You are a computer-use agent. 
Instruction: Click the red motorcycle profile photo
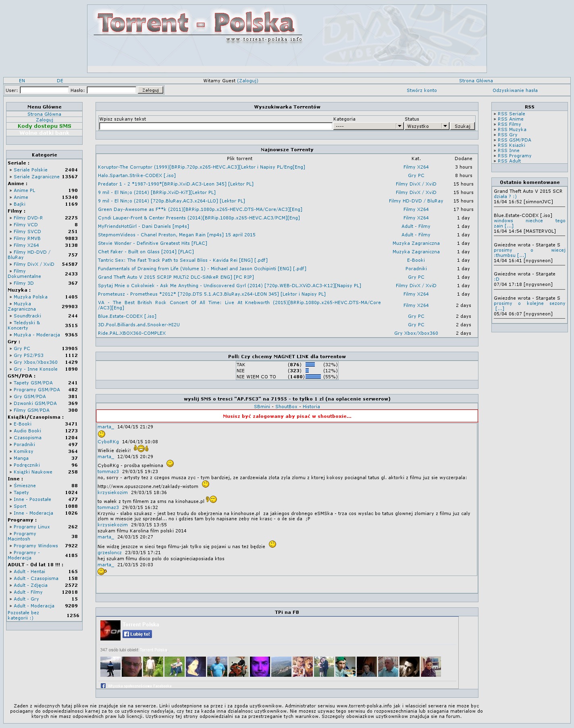238,666
